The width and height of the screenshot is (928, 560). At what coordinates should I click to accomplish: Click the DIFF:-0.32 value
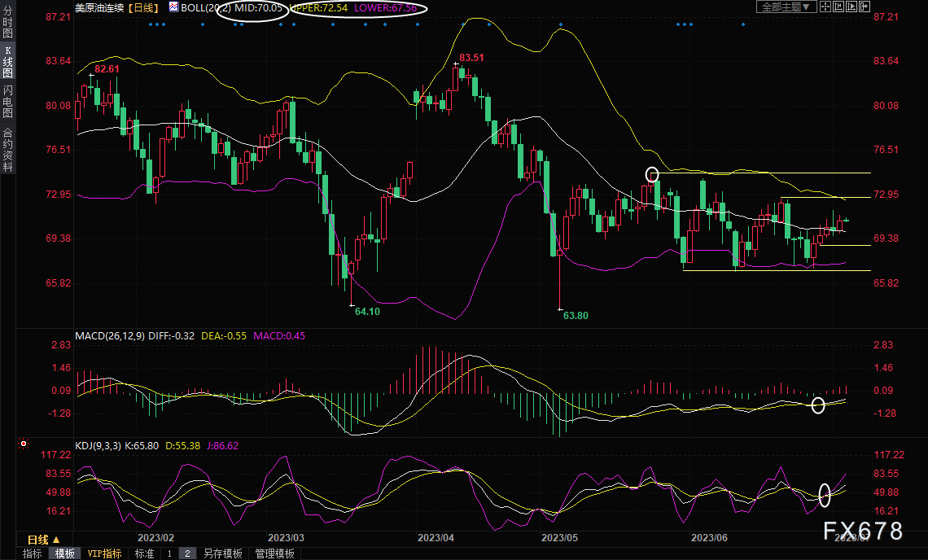tap(171, 335)
